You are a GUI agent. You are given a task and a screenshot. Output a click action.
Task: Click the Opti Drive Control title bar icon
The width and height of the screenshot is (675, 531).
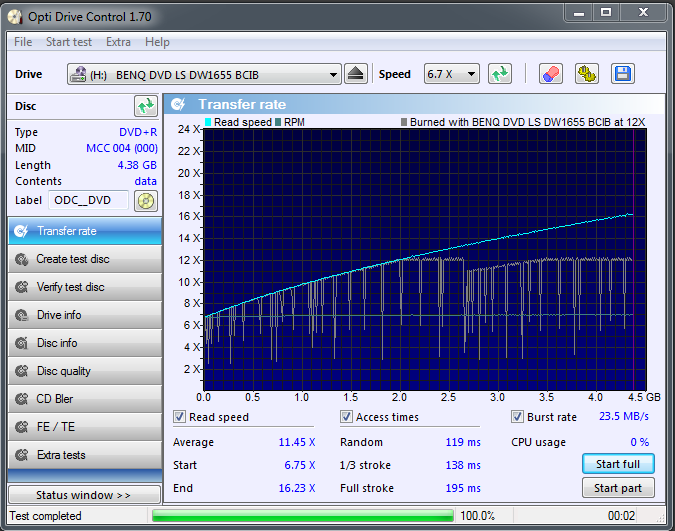15,17
